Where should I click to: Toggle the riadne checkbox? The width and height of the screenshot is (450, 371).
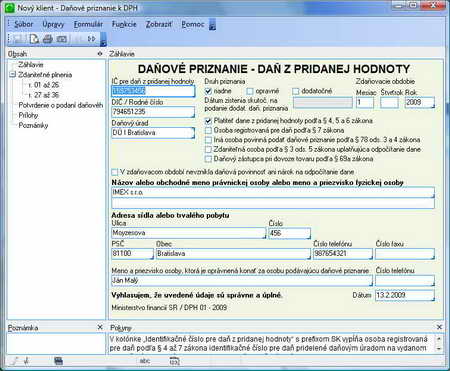click(x=208, y=91)
